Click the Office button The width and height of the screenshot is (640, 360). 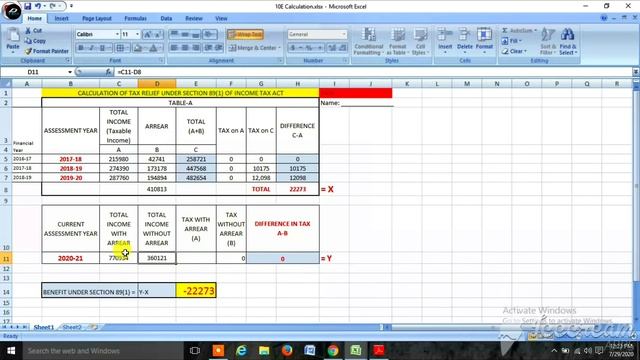pos(12,11)
